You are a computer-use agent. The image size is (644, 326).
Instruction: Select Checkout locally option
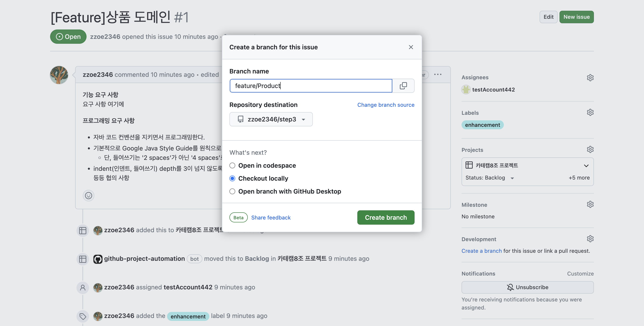tap(232, 178)
